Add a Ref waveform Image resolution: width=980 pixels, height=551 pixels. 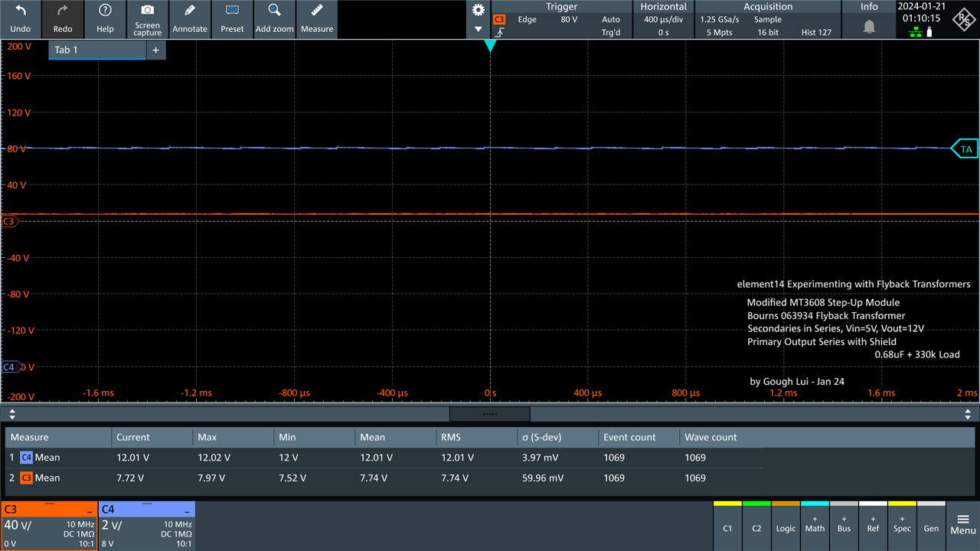pos(873,527)
